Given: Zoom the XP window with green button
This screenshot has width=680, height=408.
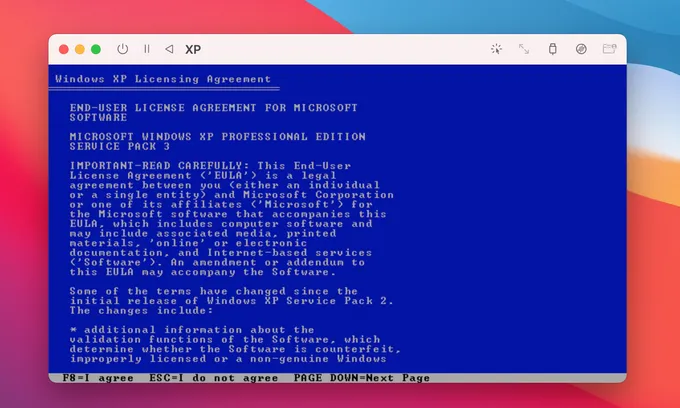Looking at the screenshot, I should [96, 49].
